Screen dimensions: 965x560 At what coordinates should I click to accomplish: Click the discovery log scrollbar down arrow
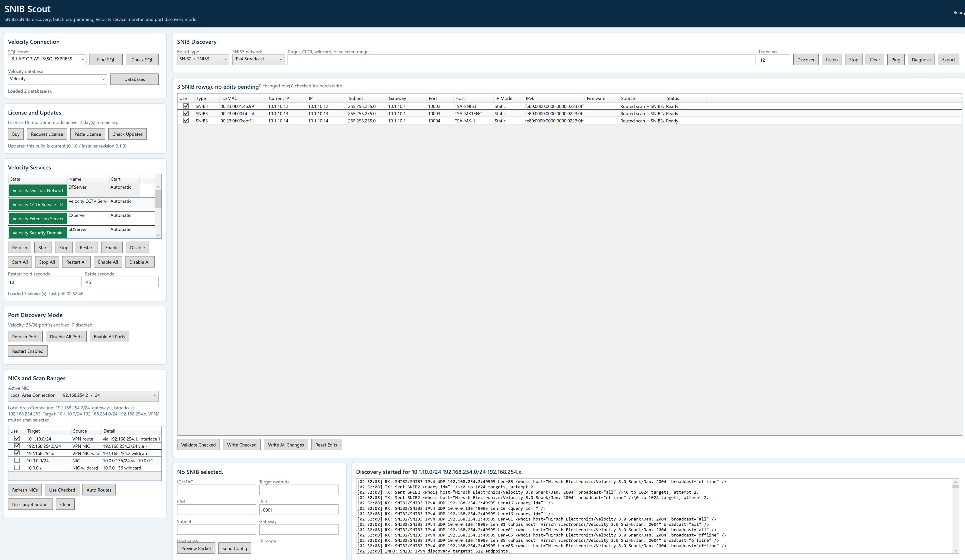pyautogui.click(x=955, y=550)
